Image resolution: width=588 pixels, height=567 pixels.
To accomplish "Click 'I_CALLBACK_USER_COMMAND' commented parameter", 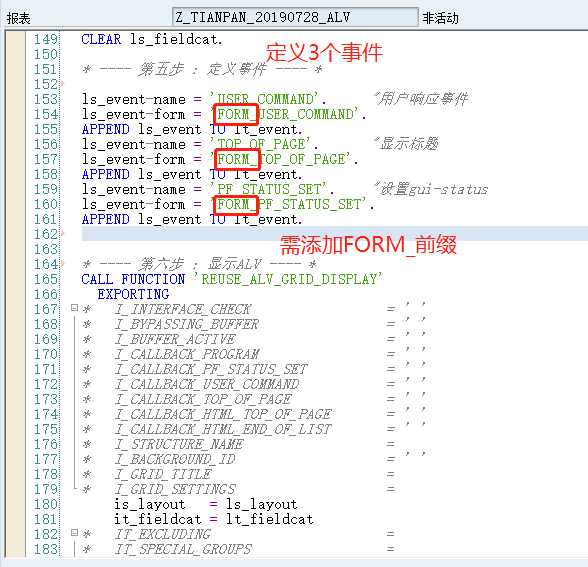I will (207, 384).
